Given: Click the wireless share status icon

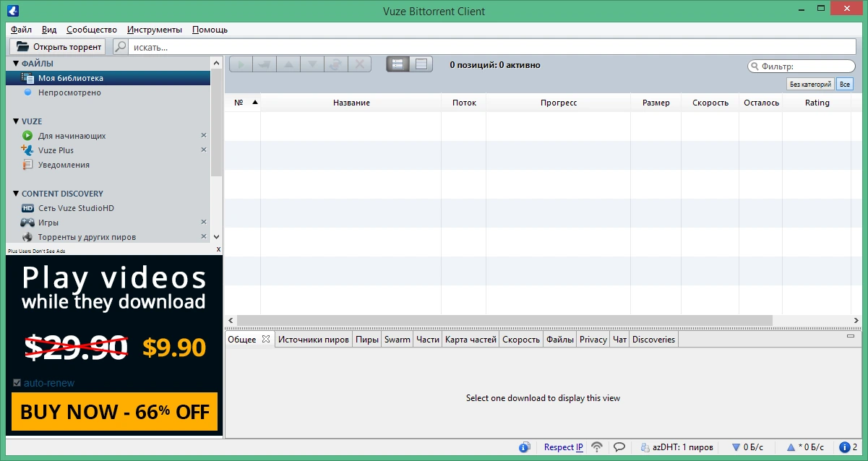Looking at the screenshot, I should (597, 447).
